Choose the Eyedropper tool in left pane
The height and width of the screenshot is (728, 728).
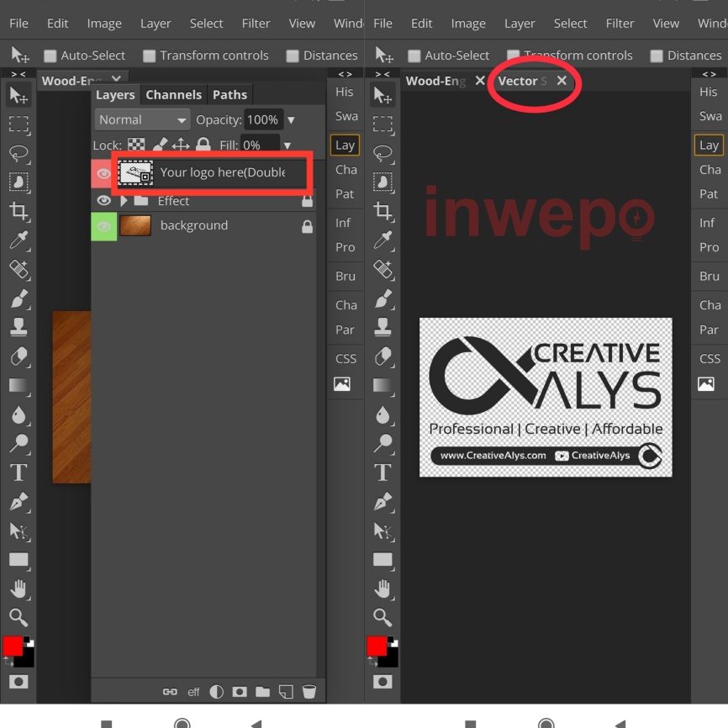point(18,240)
